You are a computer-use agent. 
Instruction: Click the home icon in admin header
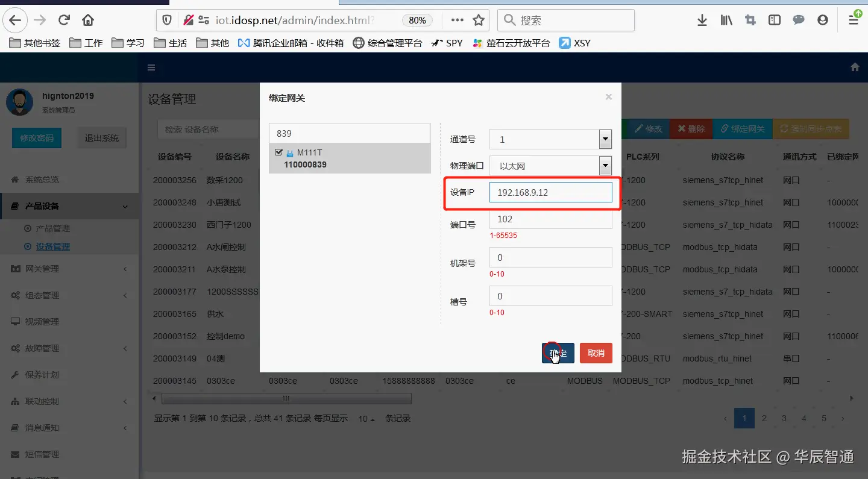(855, 67)
